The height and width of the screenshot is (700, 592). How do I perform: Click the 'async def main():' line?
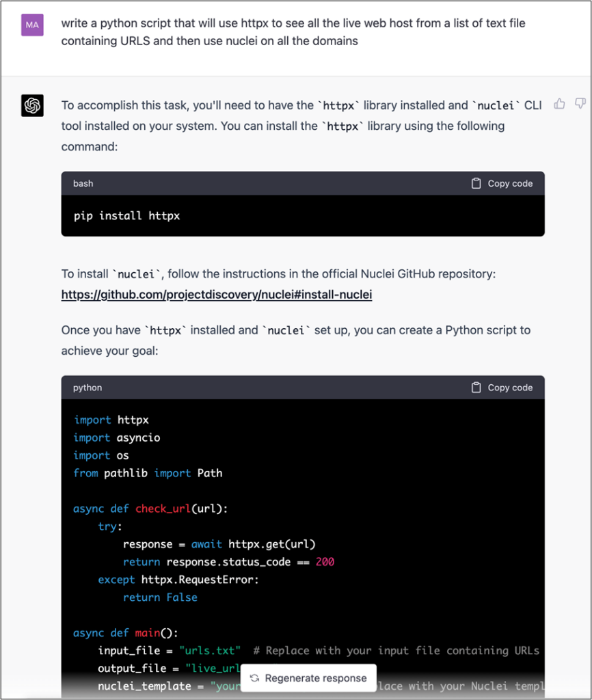point(126,633)
